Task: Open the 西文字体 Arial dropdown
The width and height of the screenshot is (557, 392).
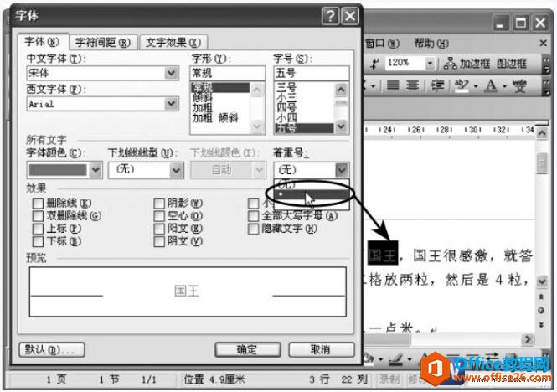Action: 171,104
